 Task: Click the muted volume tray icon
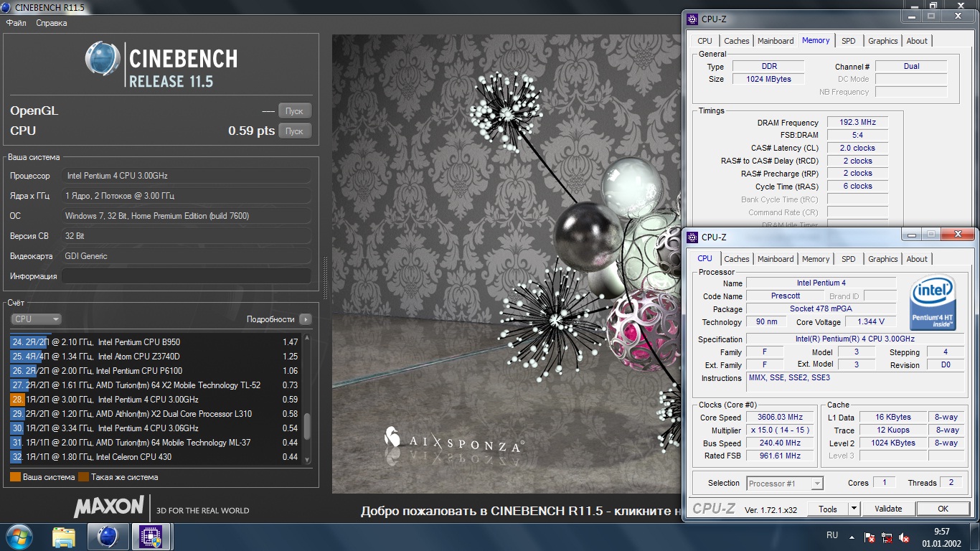pyautogui.click(x=905, y=537)
